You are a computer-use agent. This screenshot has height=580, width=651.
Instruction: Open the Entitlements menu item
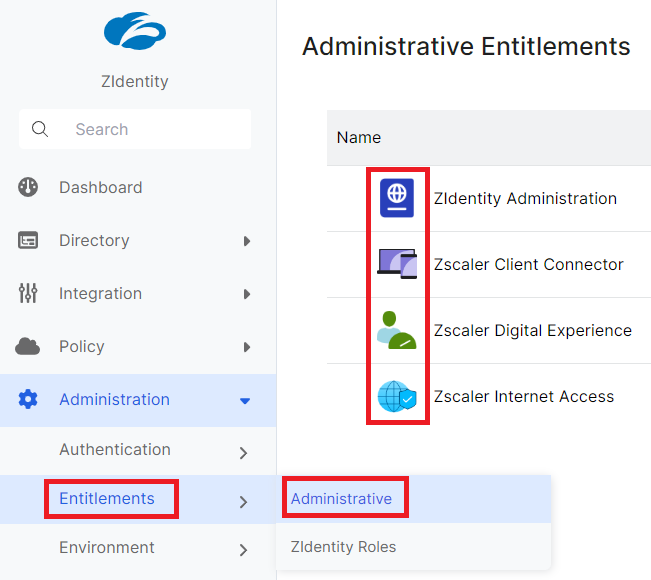[x=107, y=498]
